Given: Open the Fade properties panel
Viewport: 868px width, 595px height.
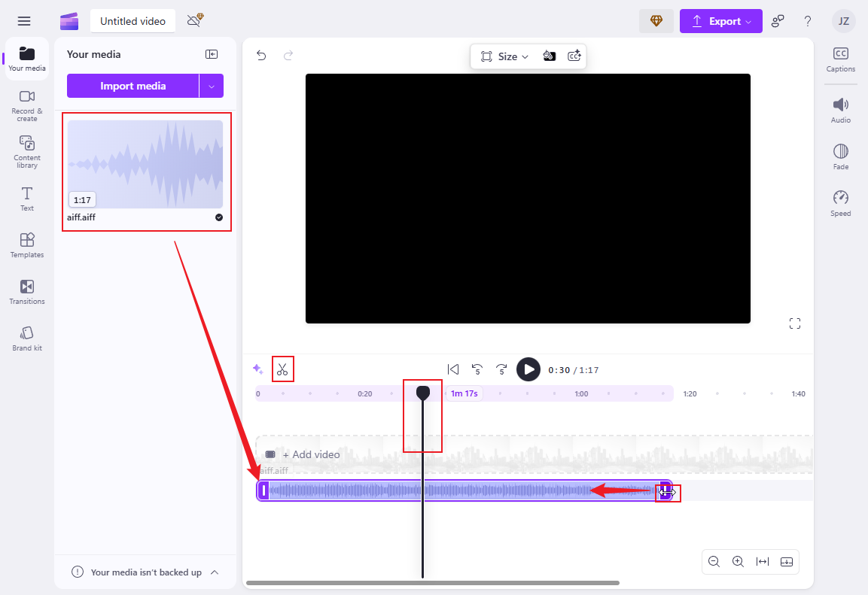Looking at the screenshot, I should point(840,157).
